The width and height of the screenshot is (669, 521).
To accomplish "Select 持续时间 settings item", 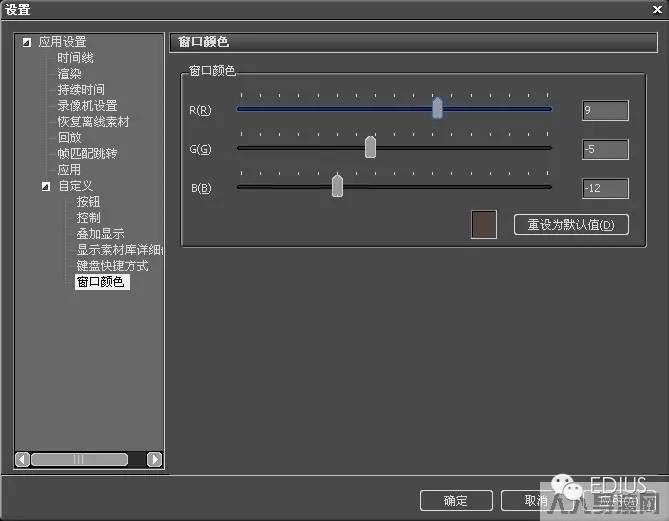I will 81,90.
